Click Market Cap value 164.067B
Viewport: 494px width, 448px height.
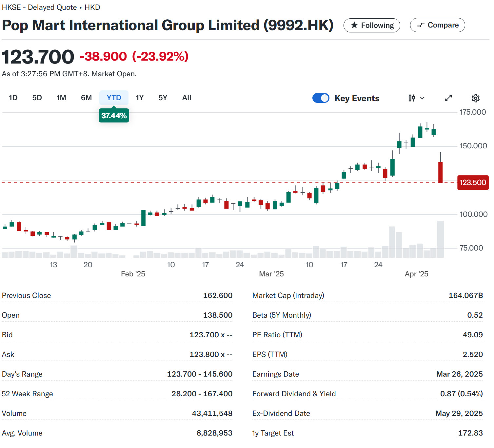(465, 295)
